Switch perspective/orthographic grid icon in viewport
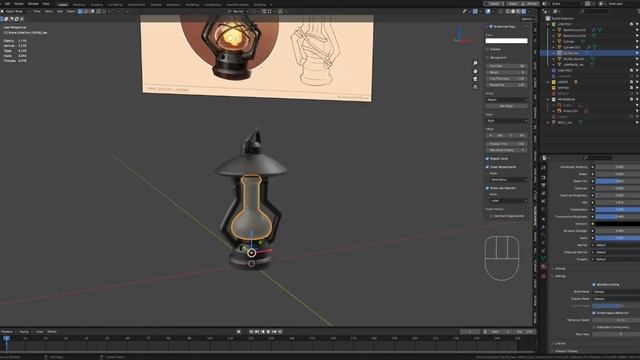The width and height of the screenshot is (640, 360). click(475, 87)
